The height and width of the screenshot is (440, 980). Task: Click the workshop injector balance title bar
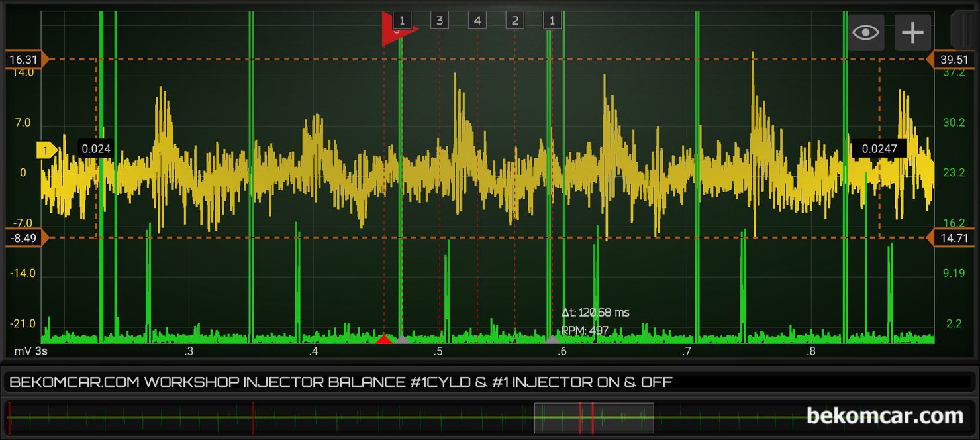tap(489, 382)
